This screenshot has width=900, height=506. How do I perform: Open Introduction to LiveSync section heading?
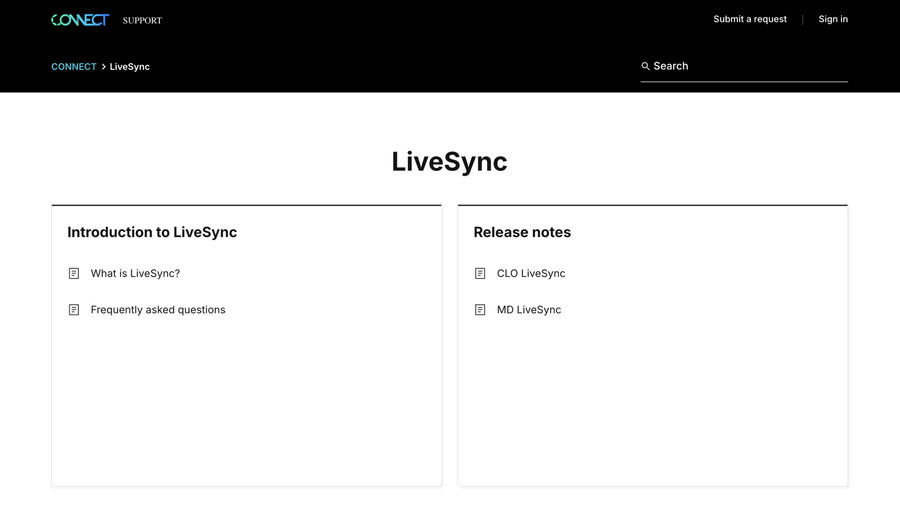click(x=152, y=232)
